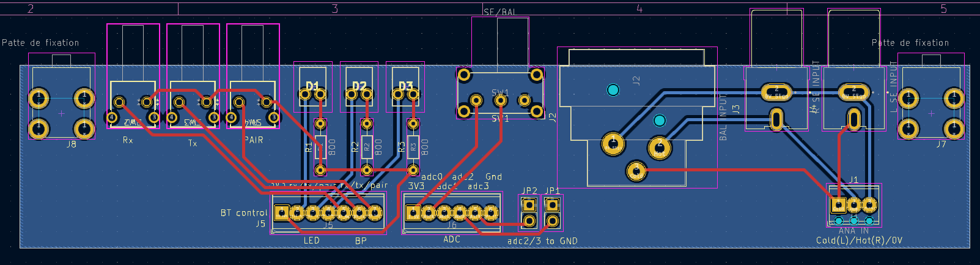Select square pad 1 of J1 connector
980x265 pixels.
(x=839, y=204)
